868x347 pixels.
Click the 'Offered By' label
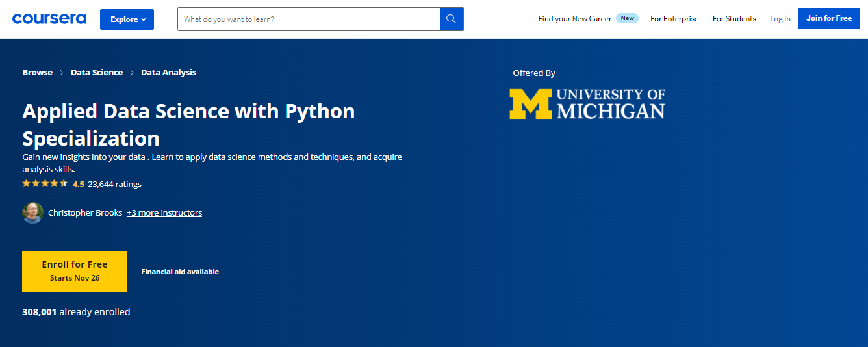[x=534, y=73]
